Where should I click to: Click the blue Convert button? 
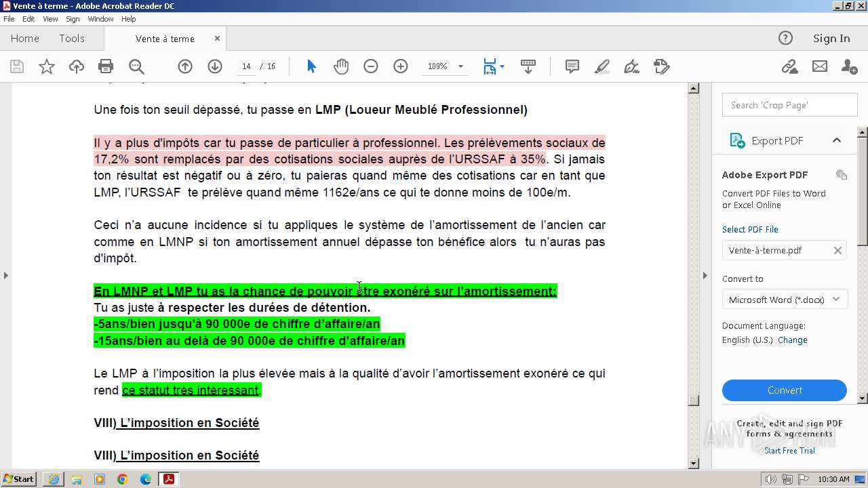pos(785,390)
